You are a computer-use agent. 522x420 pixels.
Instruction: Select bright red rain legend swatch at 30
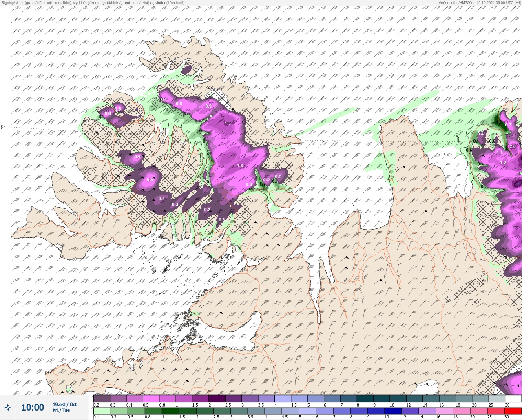[x=513, y=411]
